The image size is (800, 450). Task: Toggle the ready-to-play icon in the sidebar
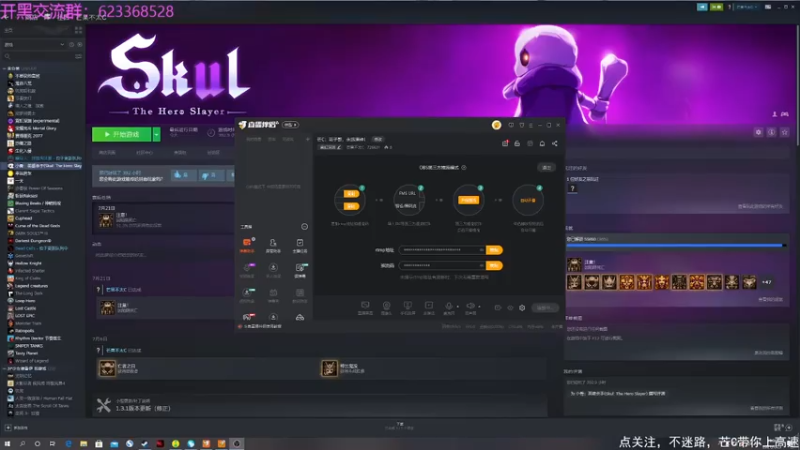tap(80, 44)
